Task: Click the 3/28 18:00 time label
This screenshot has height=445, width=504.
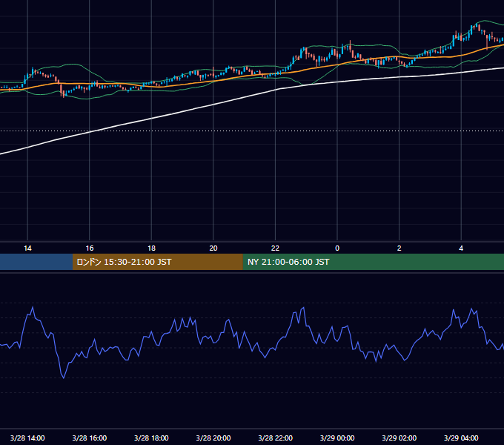Action: [x=151, y=438]
